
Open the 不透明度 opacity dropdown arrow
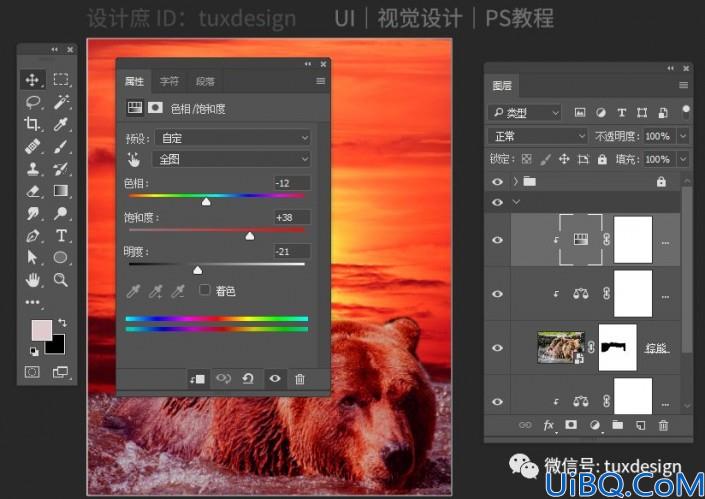point(683,136)
